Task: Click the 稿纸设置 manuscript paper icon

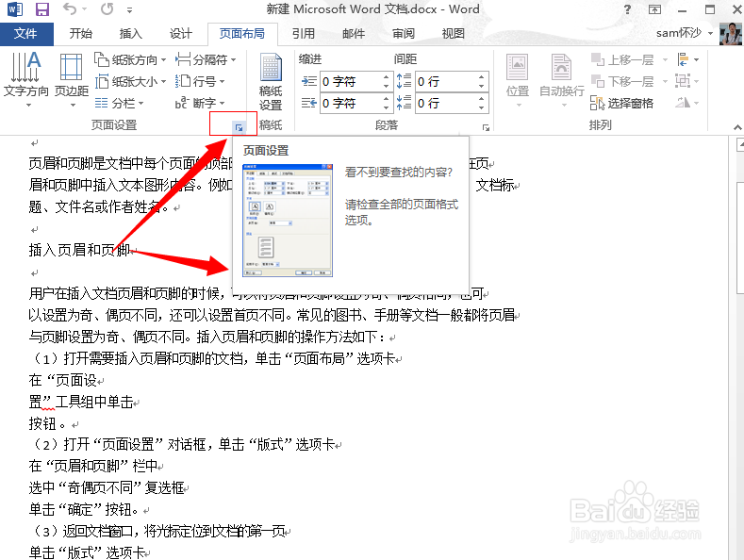Action: click(271, 82)
